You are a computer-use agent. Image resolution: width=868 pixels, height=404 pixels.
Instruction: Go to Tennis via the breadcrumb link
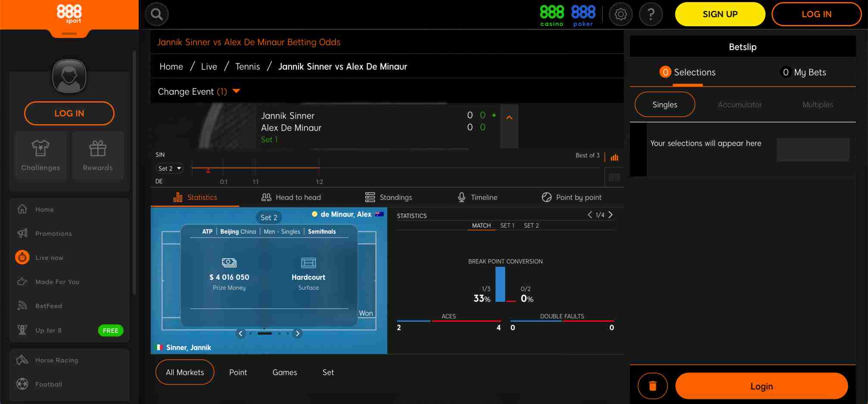point(247,66)
